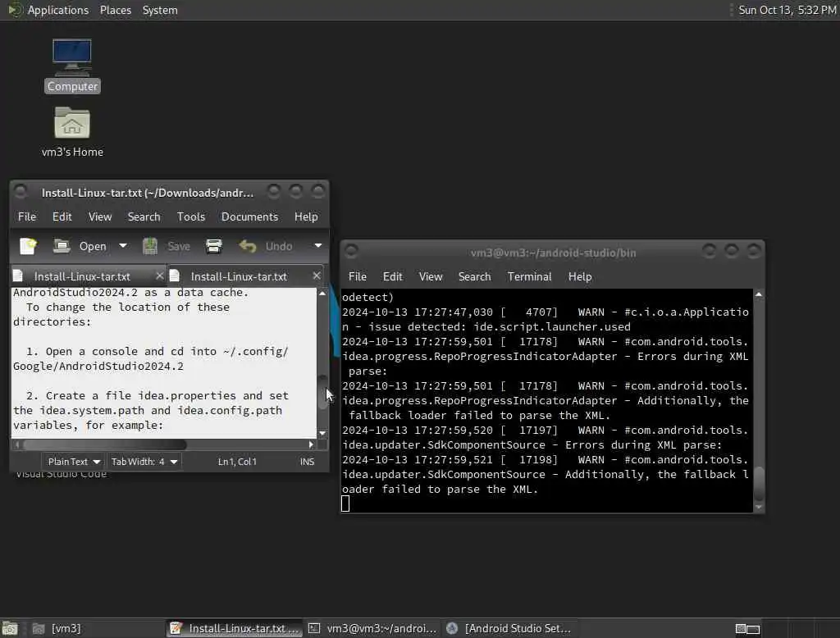Click the Applications menu logo icon
Image resolution: width=840 pixels, height=638 pixels.
click(15, 10)
